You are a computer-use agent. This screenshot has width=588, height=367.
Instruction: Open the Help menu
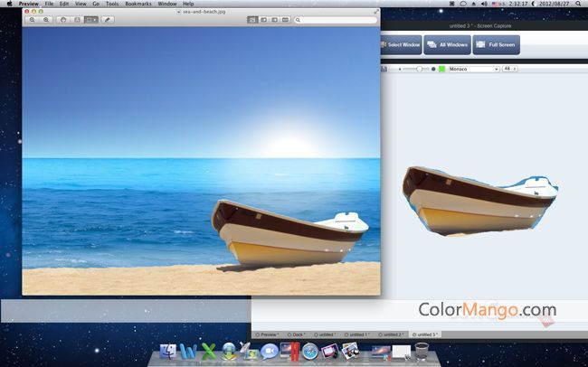(188, 4)
